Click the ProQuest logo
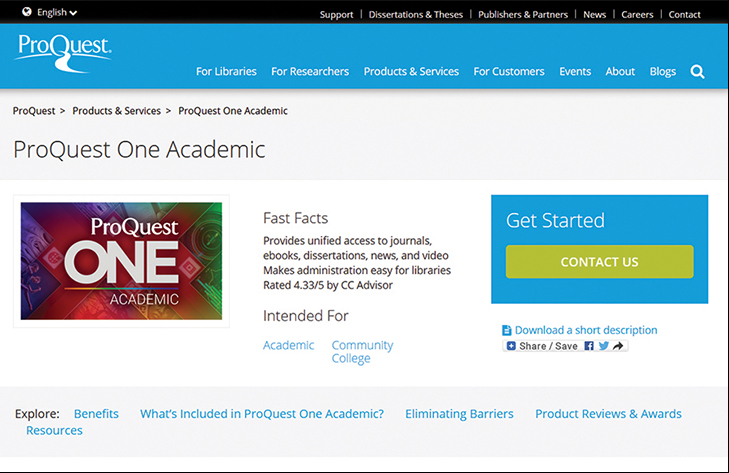Viewport: 729px width, 473px height. 64,53
